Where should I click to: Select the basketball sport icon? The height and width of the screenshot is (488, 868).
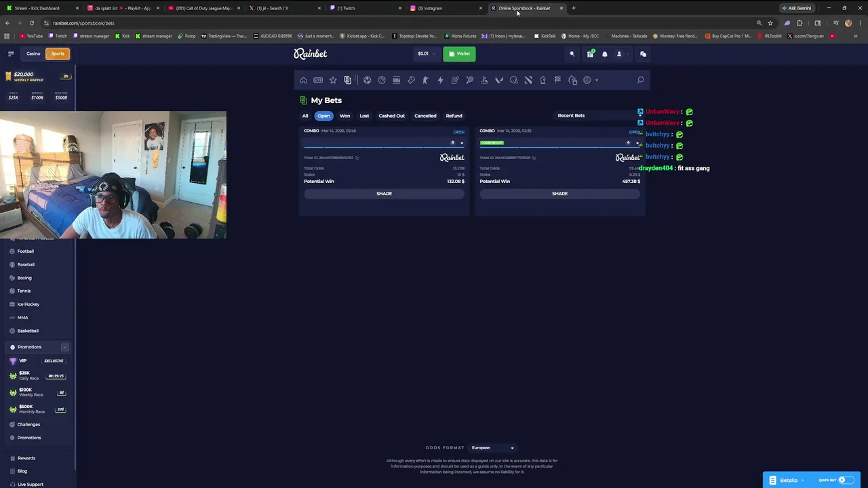[x=382, y=80]
